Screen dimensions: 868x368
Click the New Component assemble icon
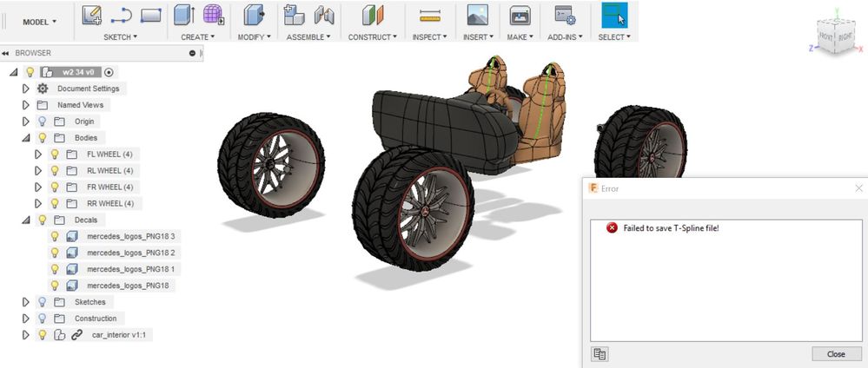(294, 15)
